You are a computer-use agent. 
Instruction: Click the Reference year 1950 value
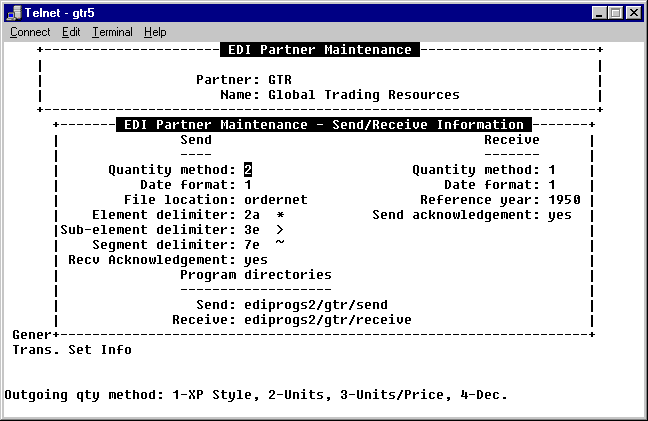pyautogui.click(x=564, y=200)
